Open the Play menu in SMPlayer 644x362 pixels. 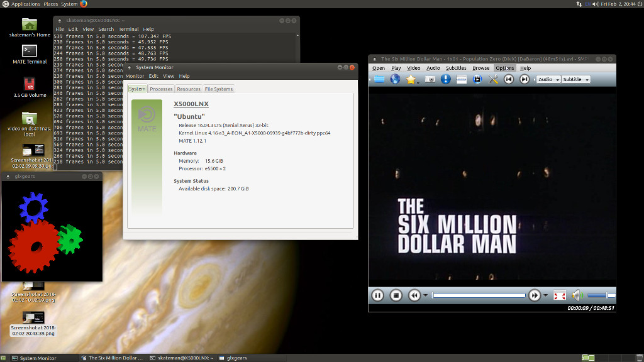(396, 68)
